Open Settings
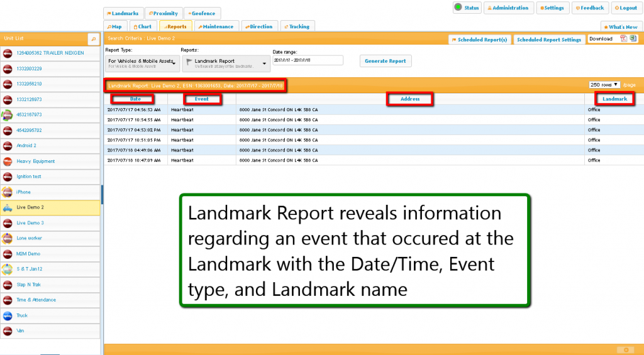The width and height of the screenshot is (644, 355). click(552, 8)
